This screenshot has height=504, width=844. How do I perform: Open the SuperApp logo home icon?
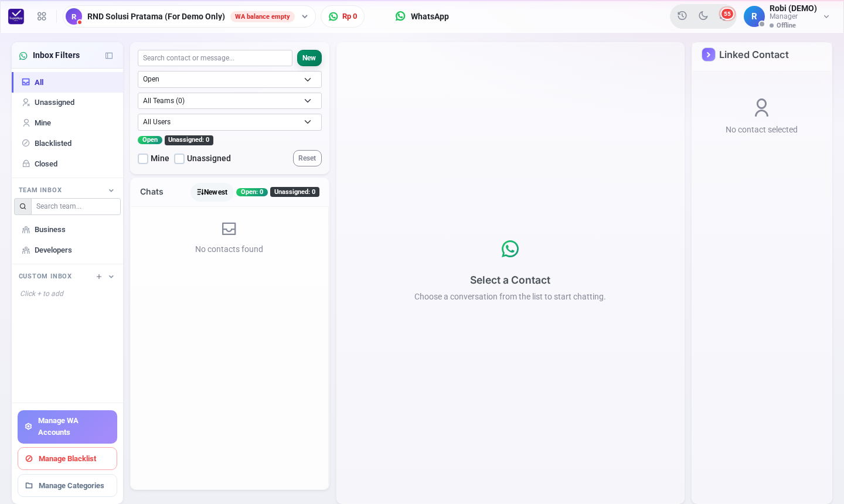coord(16,16)
